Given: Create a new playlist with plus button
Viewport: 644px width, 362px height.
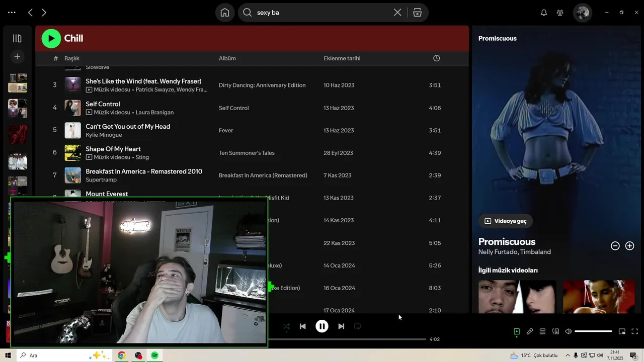Looking at the screenshot, I should click(17, 57).
